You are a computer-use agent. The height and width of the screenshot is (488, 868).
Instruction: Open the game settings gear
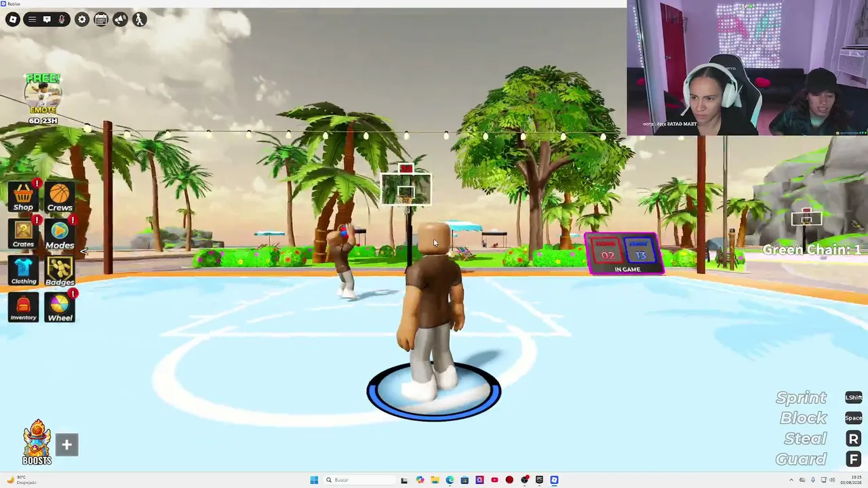[82, 19]
